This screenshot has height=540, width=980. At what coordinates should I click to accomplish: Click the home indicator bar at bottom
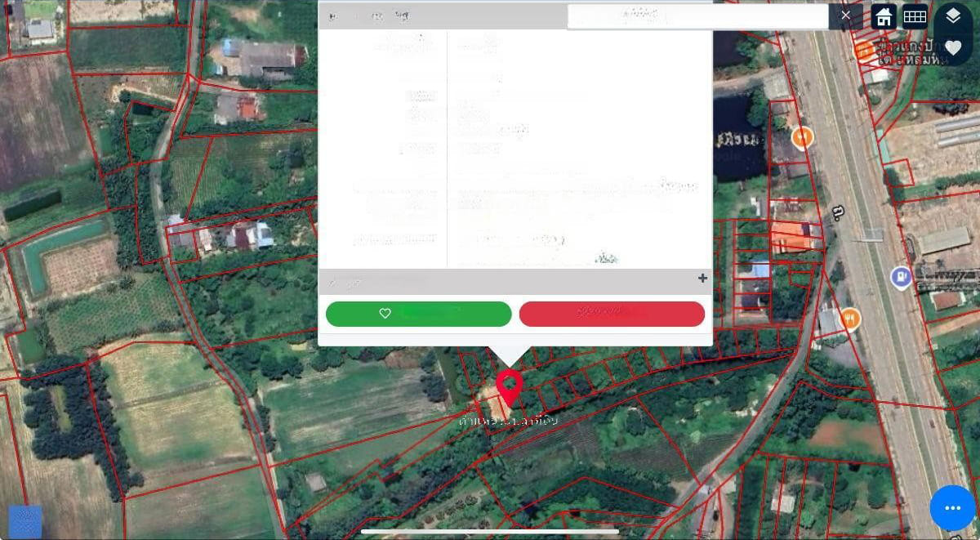point(490,531)
